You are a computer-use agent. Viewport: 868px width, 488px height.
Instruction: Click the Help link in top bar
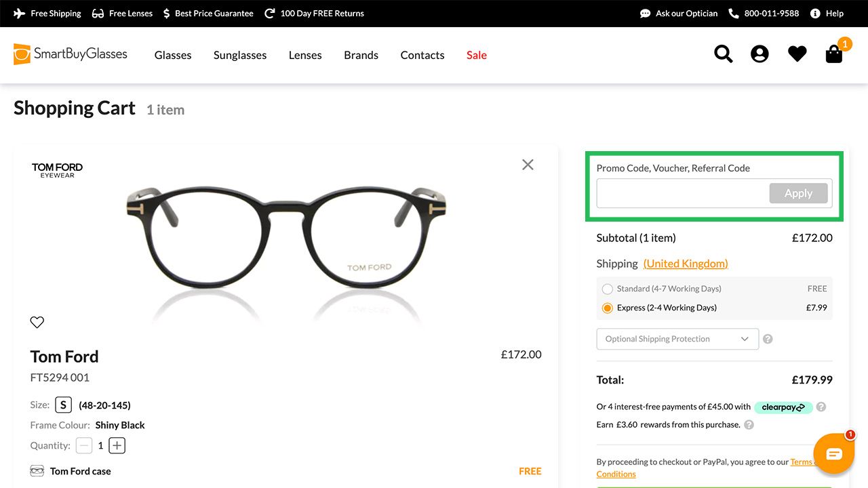click(835, 14)
